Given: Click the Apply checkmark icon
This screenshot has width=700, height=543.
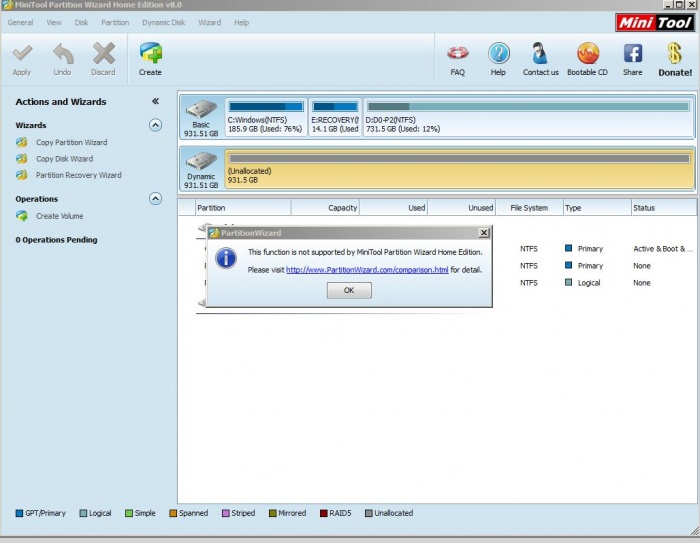Looking at the screenshot, I should point(22,53).
